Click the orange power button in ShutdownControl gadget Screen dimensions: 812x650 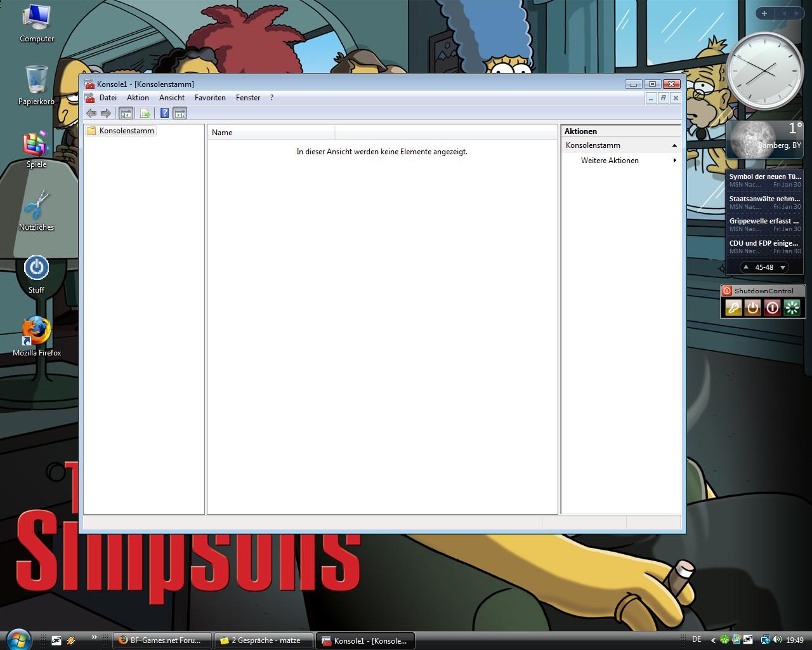pyautogui.click(x=752, y=308)
